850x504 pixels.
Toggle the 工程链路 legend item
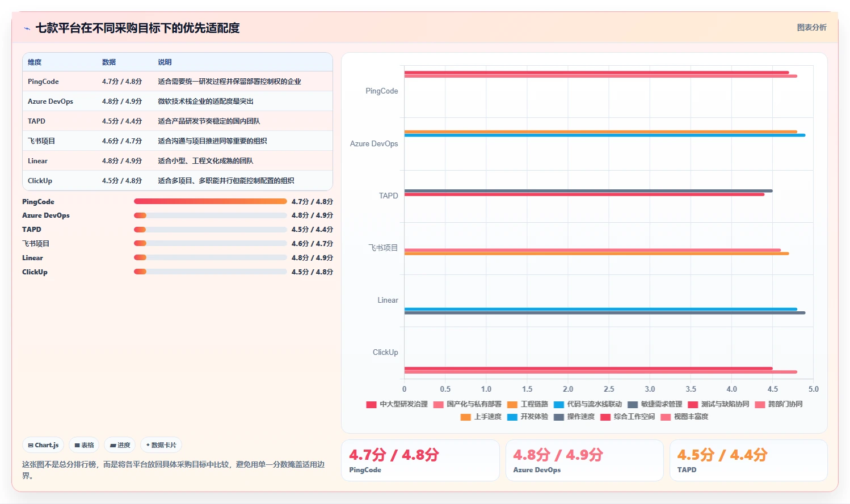[x=527, y=404]
